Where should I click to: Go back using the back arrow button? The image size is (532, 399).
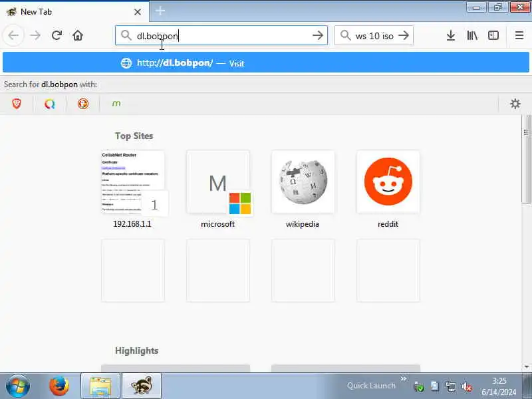click(x=13, y=35)
